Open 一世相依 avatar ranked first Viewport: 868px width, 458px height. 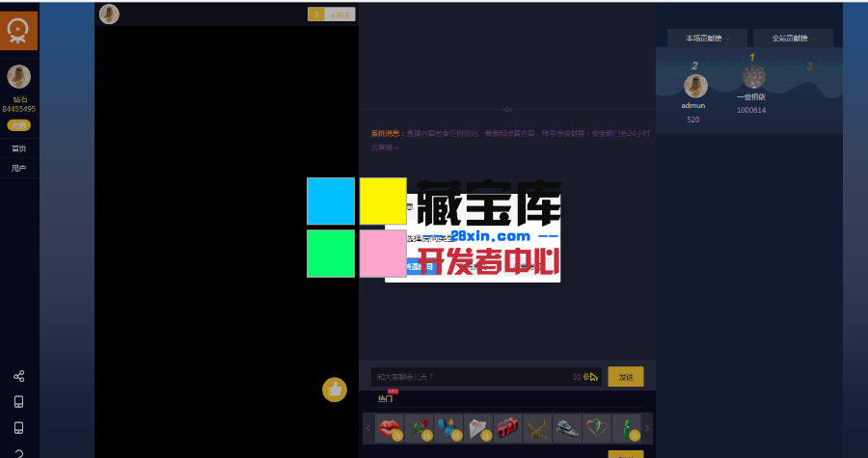754,77
